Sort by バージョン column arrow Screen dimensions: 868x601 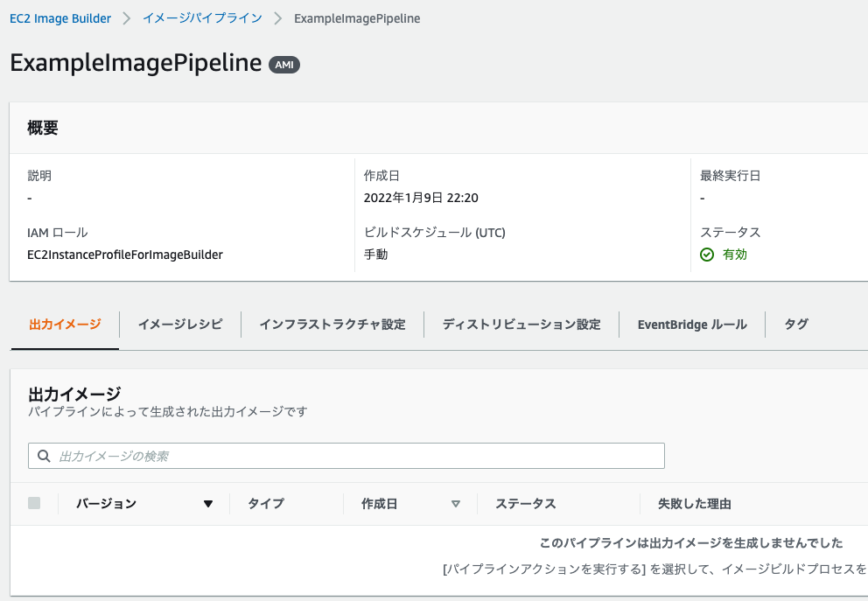click(208, 504)
